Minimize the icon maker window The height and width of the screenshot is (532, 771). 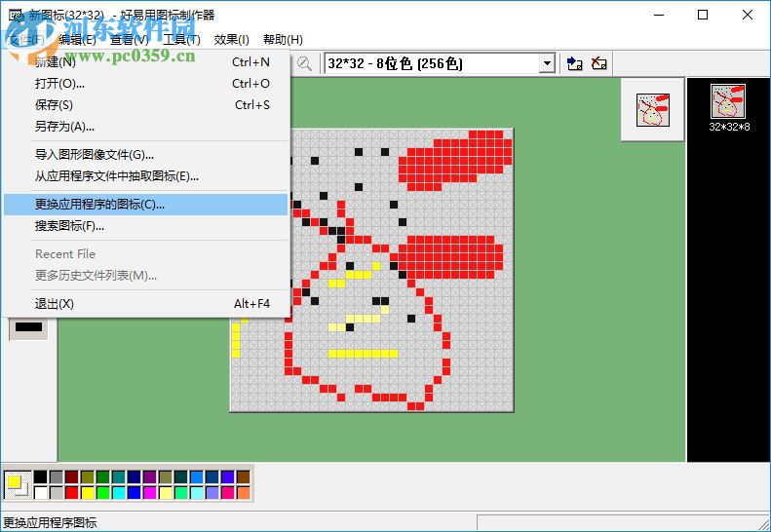tap(659, 15)
